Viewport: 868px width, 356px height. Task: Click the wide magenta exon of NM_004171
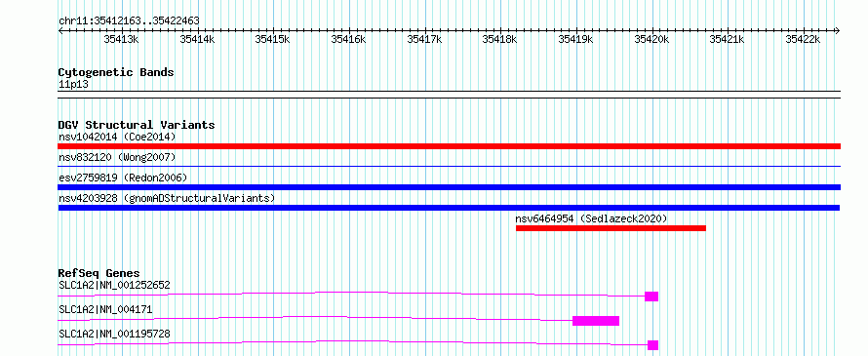pyautogui.click(x=596, y=321)
